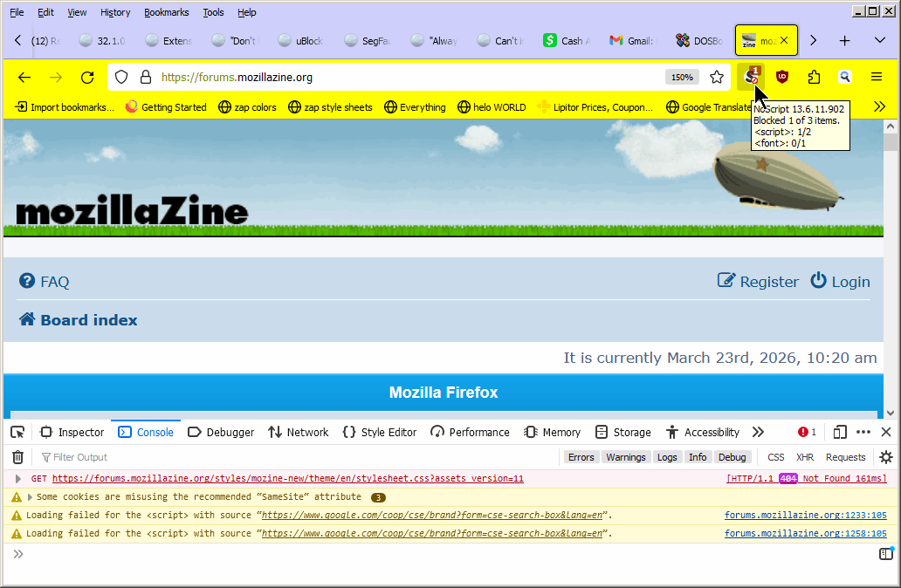Open the Tools menu

click(213, 12)
